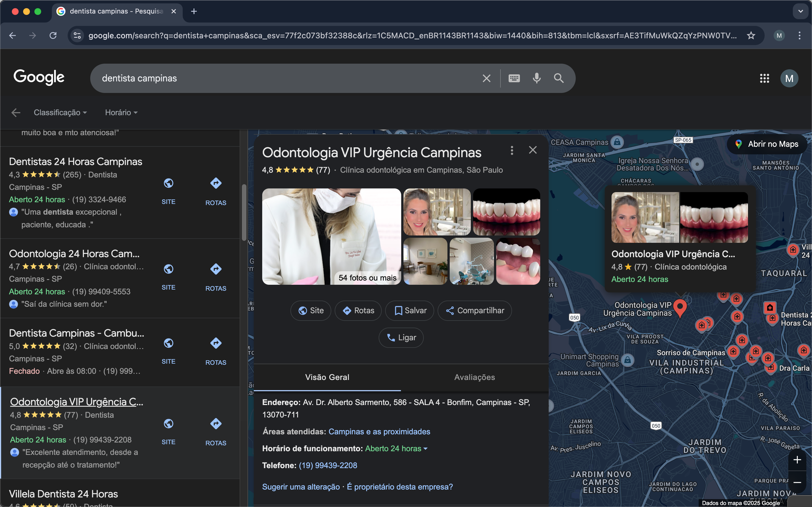
Task: Select the Visão Geral tab
Action: [327, 377]
